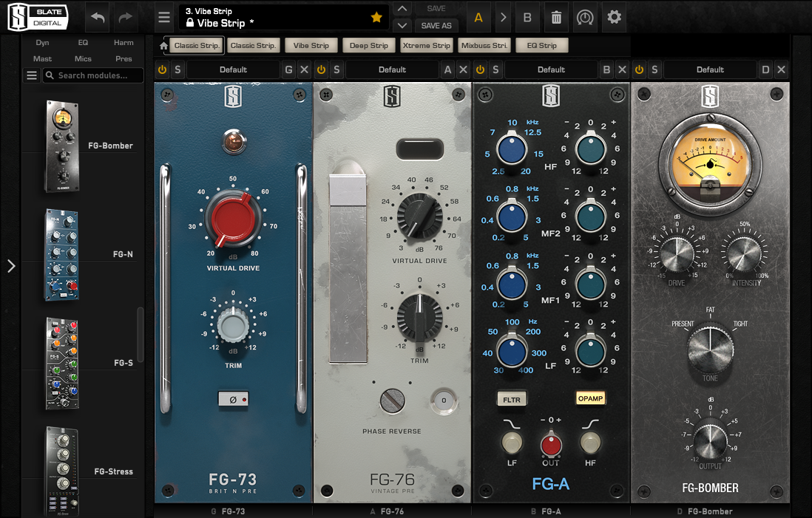Click the D slot letter for FG-Bomber
Image resolution: width=812 pixels, height=518 pixels.
(x=765, y=69)
